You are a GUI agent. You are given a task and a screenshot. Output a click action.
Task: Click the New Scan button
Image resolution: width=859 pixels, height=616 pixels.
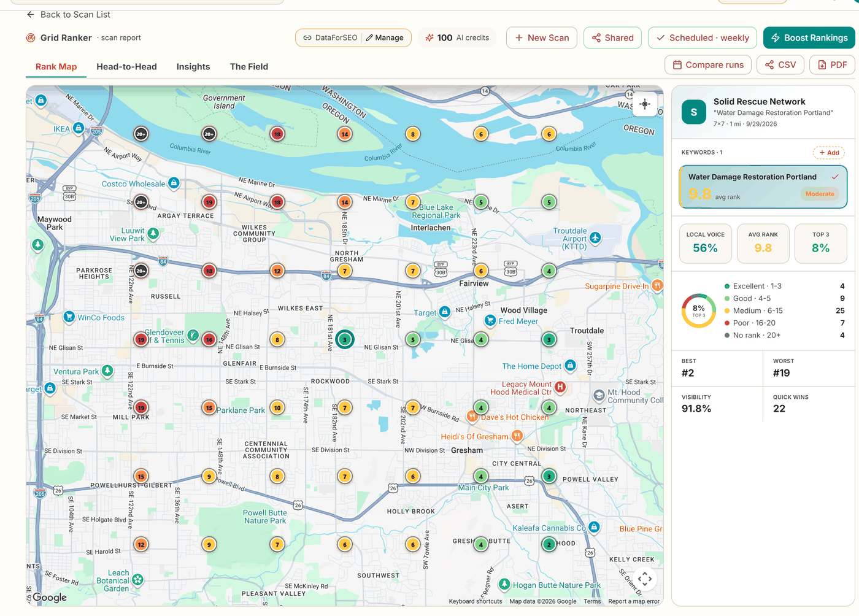(542, 38)
